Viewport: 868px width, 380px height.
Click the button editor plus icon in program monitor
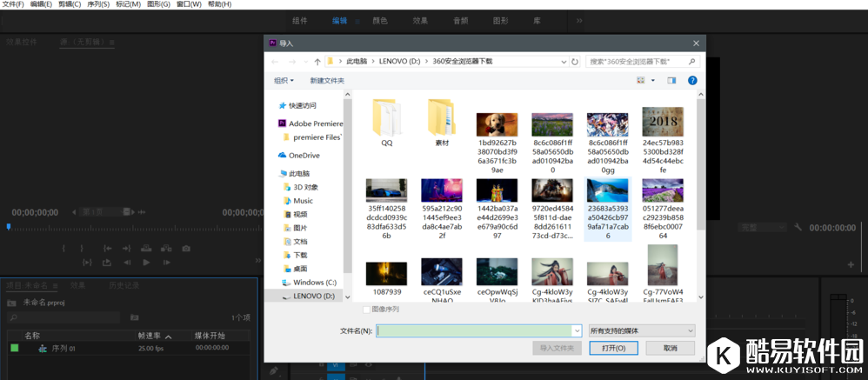coord(851,264)
